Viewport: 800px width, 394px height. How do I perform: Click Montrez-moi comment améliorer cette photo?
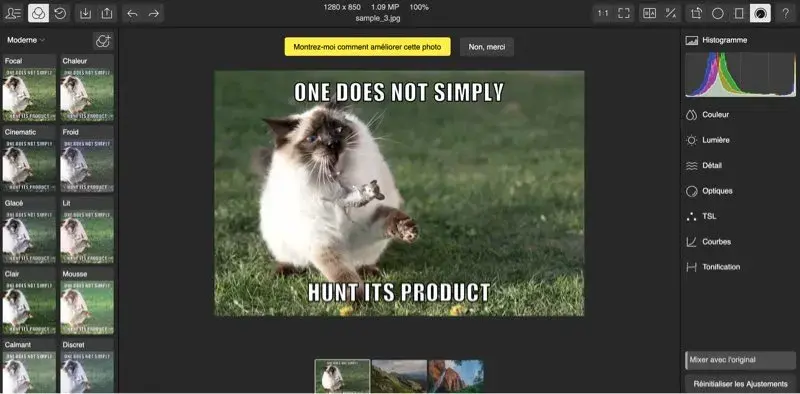click(x=367, y=46)
